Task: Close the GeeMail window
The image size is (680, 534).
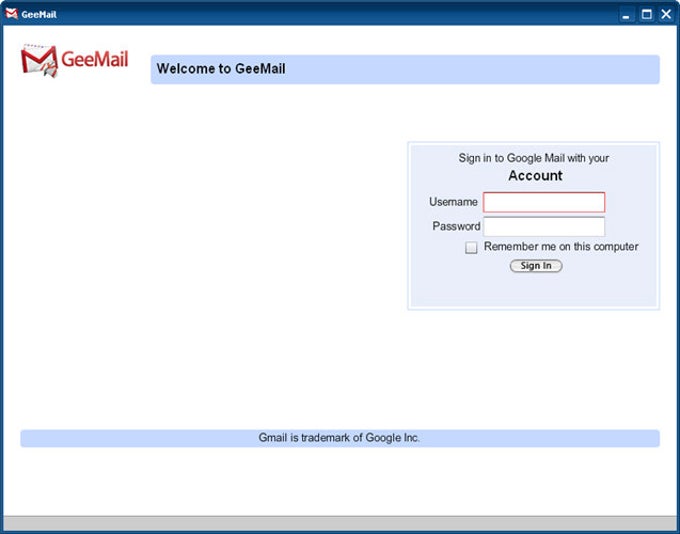Action: pyautogui.click(x=666, y=14)
